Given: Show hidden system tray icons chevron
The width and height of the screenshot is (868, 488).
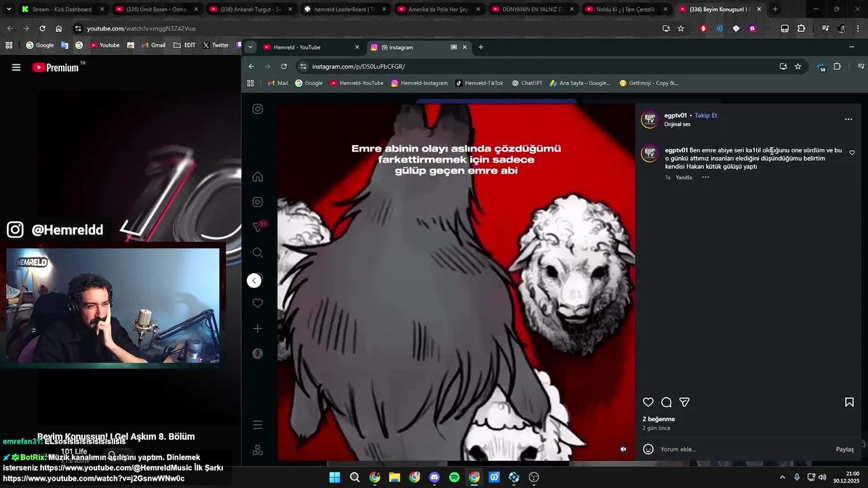Looking at the screenshot, I should pyautogui.click(x=782, y=477).
